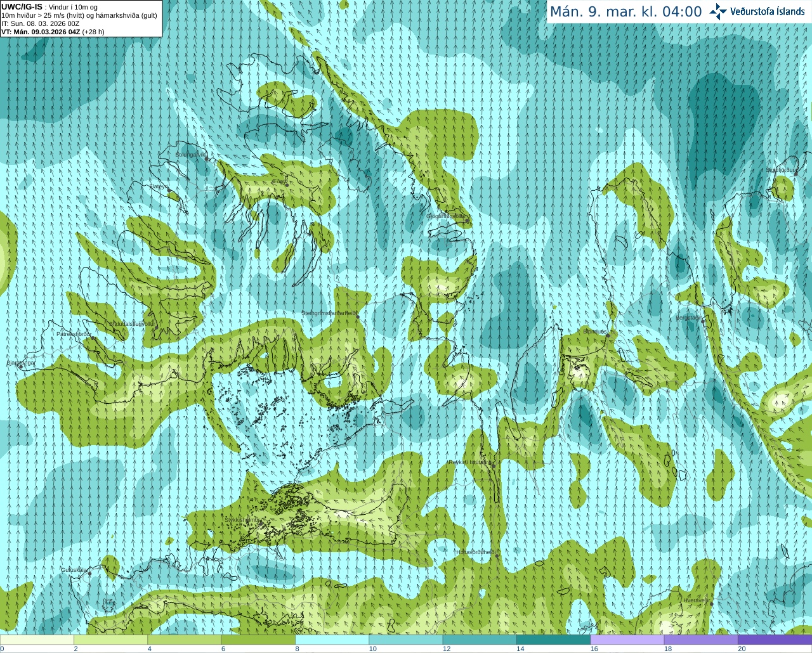
Task: Click the 'VT: Mán. 09.03.2026 04Z (+28 h)' line
Action: [53, 32]
